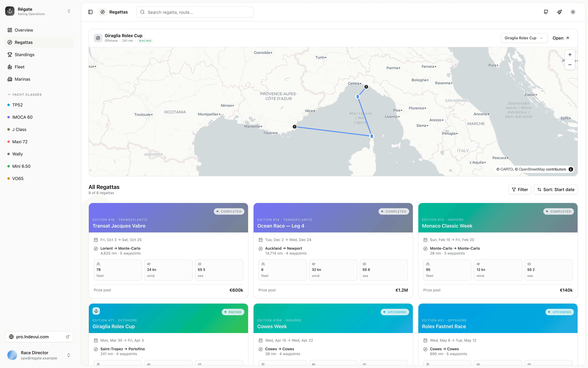
Task: Select the VO65 class
Action: pos(39,178)
